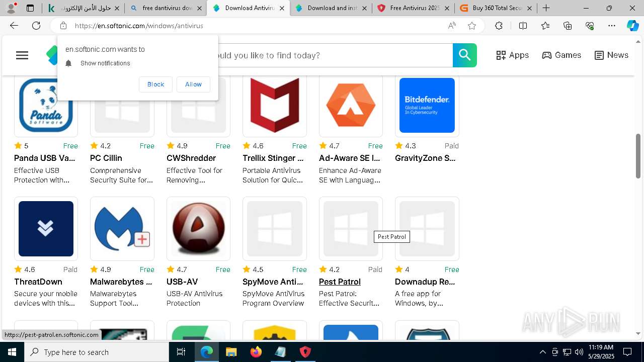Click the page vertical scrollbar
Screen dimensions: 644x362
tap(638, 156)
